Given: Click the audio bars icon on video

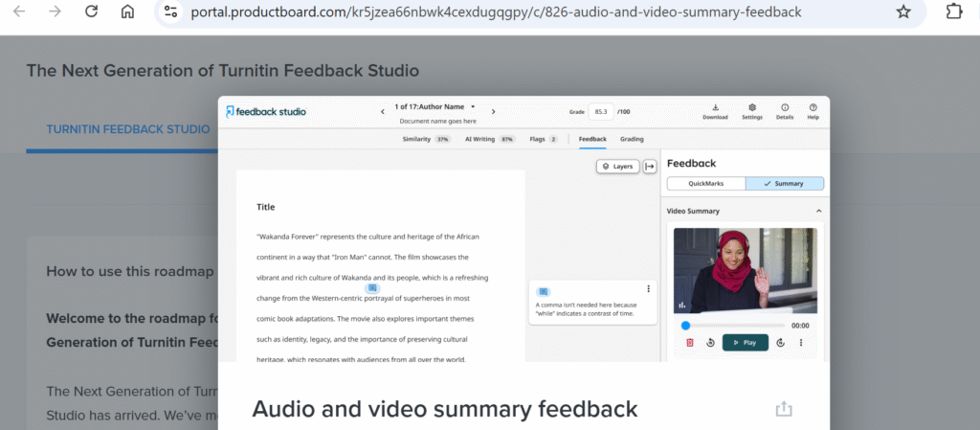Looking at the screenshot, I should click(681, 305).
